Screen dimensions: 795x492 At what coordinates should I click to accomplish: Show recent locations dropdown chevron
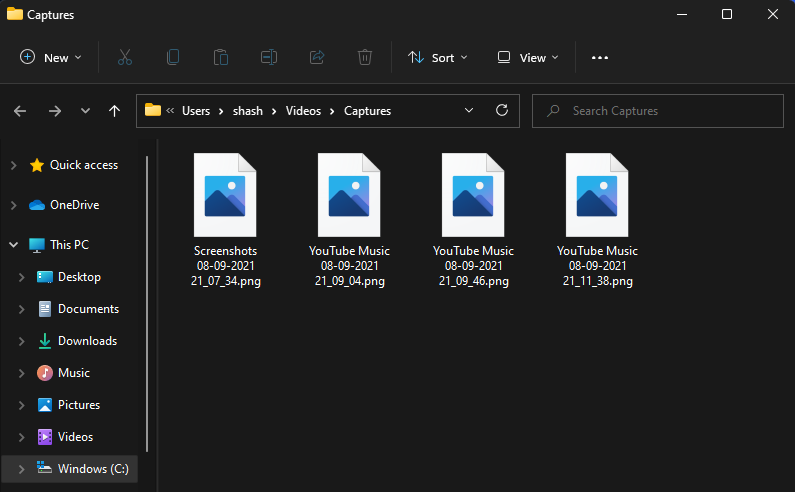(x=85, y=111)
